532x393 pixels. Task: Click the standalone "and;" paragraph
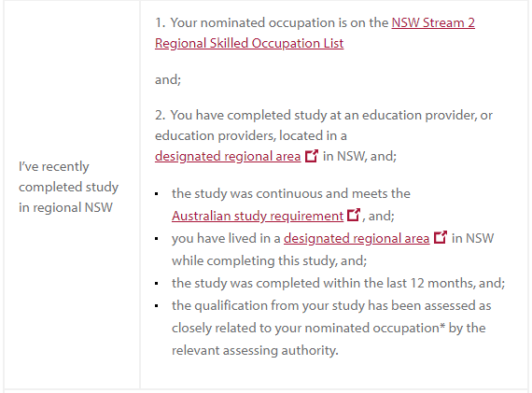click(168, 79)
